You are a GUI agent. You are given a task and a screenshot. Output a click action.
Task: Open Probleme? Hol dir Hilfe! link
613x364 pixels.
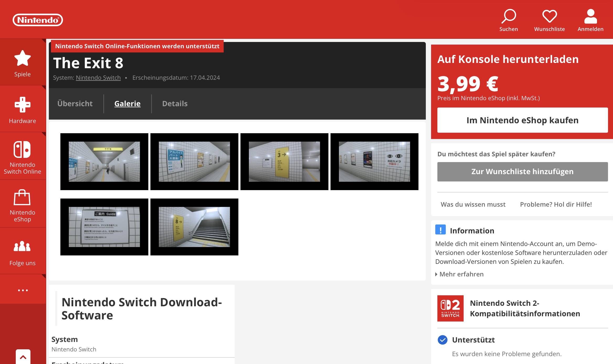pyautogui.click(x=556, y=205)
